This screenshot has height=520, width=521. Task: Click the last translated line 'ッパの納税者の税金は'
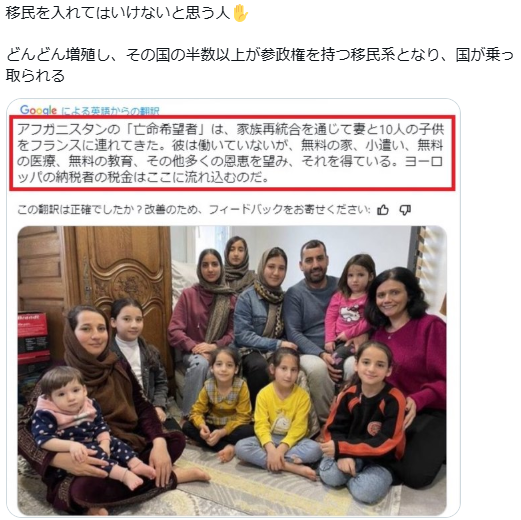coord(75,177)
